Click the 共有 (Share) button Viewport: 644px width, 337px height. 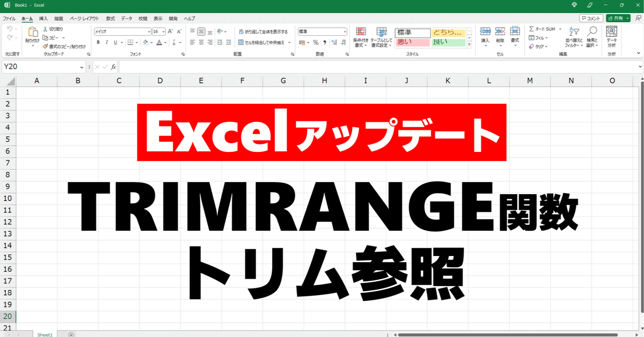click(x=617, y=18)
